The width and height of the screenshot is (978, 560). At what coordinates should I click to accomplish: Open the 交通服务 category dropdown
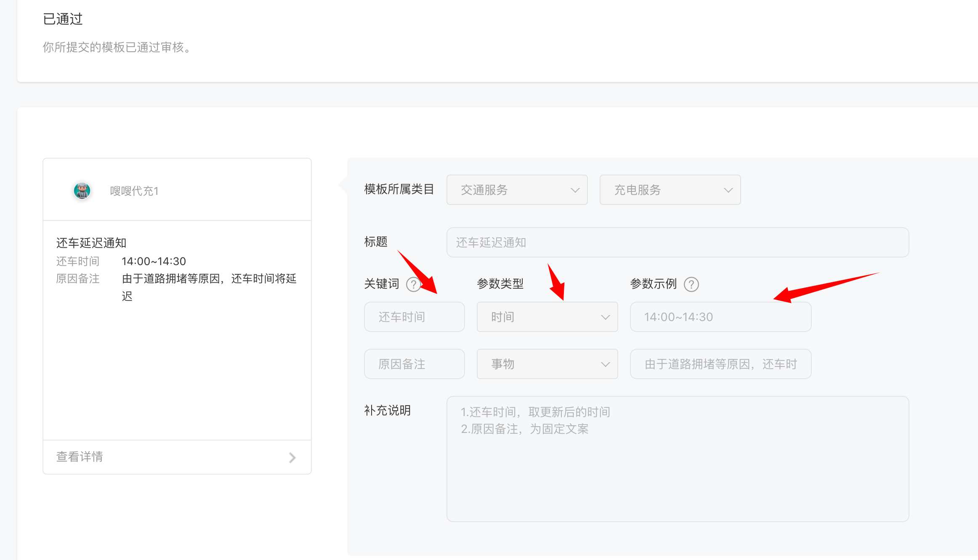(517, 190)
